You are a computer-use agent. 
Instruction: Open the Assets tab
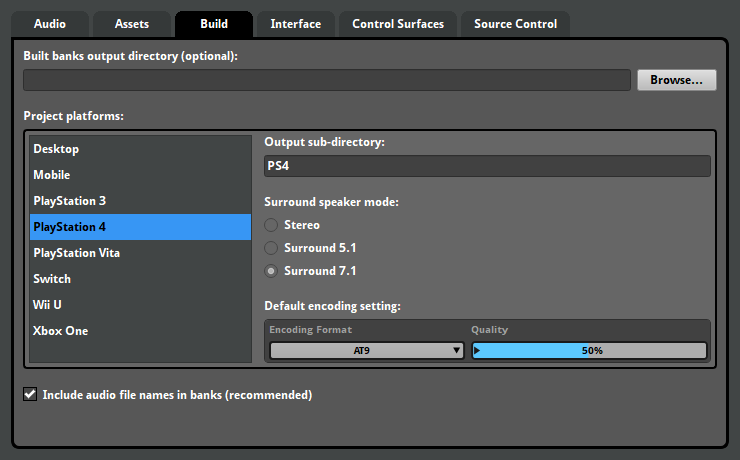pos(132,24)
